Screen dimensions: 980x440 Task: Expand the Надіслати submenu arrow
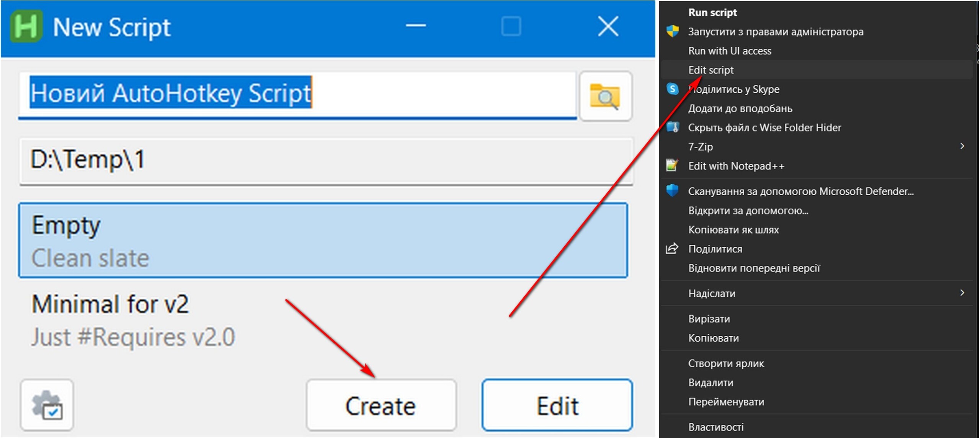click(962, 293)
